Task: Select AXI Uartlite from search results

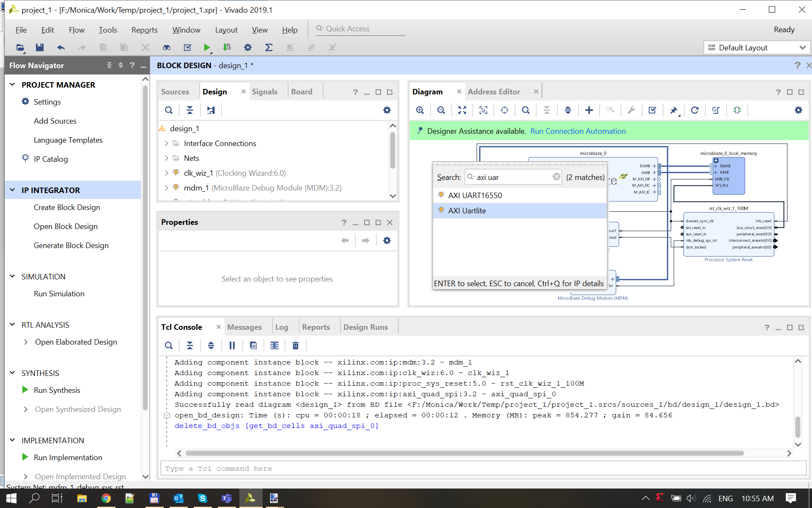Action: [520, 211]
